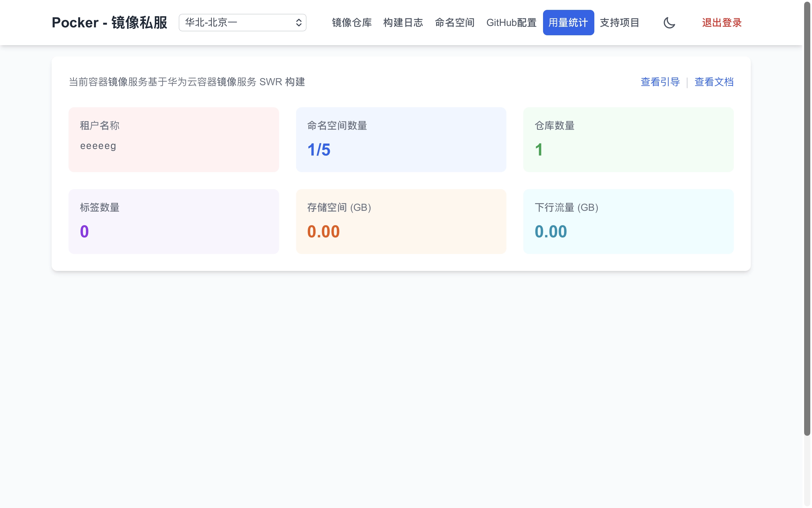Click 下行流量 (GB) value 0.00
Viewport: 812px width, 508px height.
point(551,232)
